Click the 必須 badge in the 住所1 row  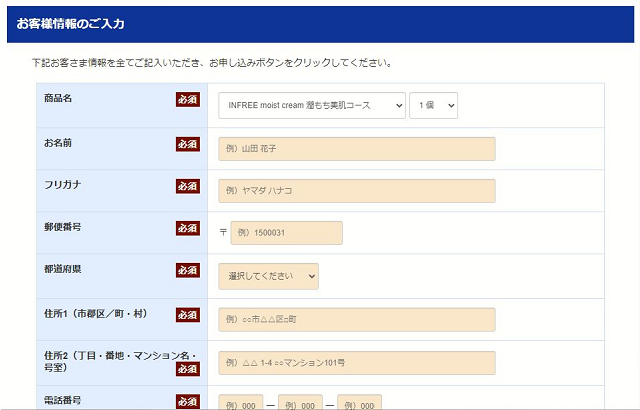click(x=187, y=315)
